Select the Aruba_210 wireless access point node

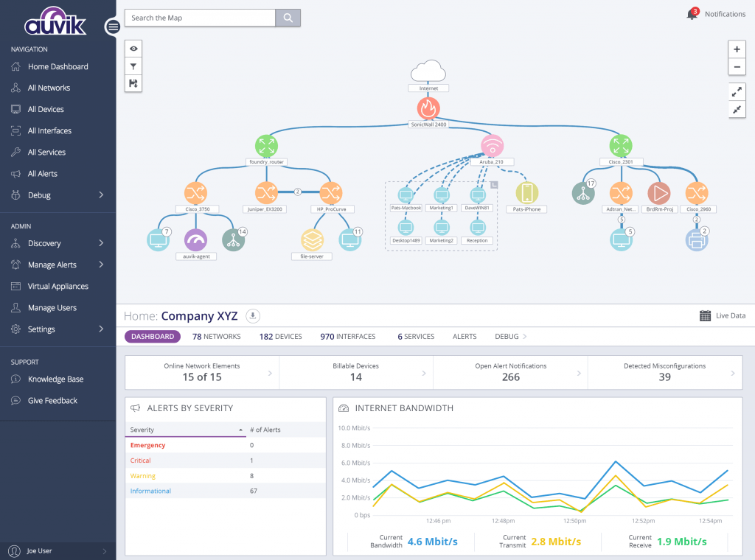point(492,146)
